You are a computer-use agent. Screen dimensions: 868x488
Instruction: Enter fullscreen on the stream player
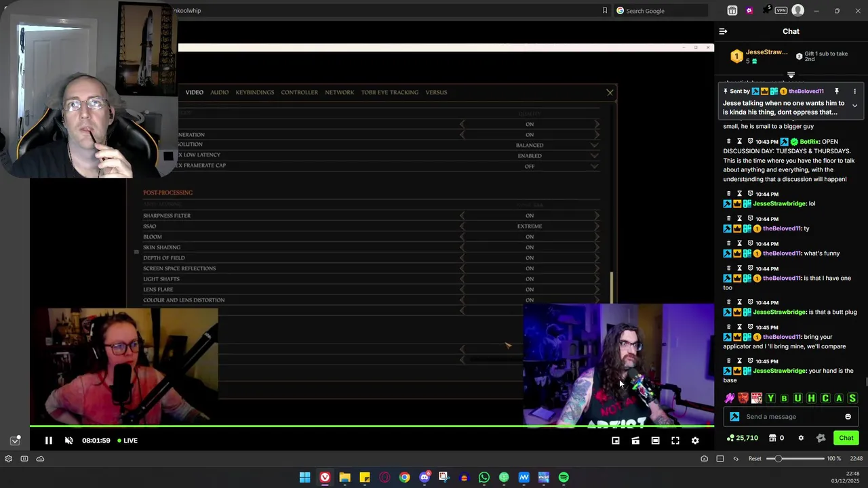(x=675, y=441)
